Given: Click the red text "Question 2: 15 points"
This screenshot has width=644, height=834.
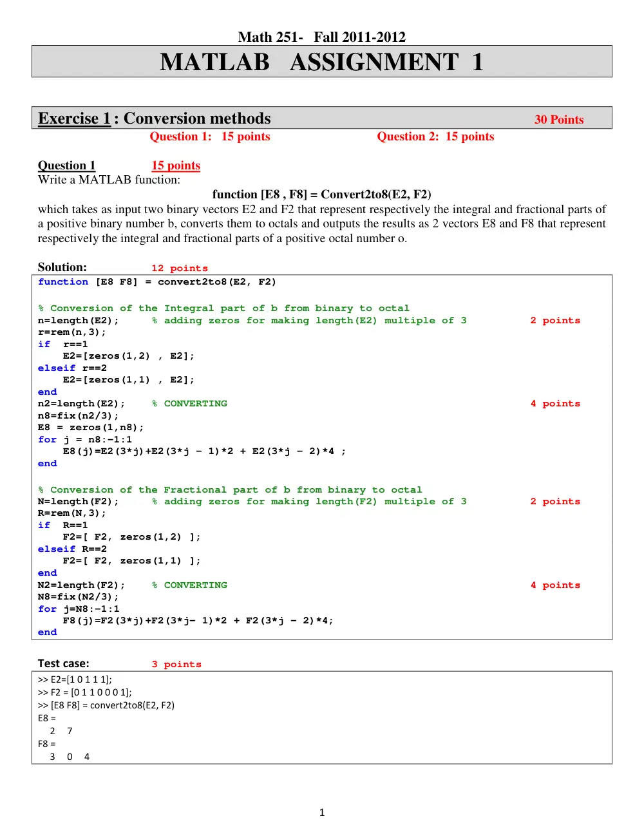Looking at the screenshot, I should [435, 137].
